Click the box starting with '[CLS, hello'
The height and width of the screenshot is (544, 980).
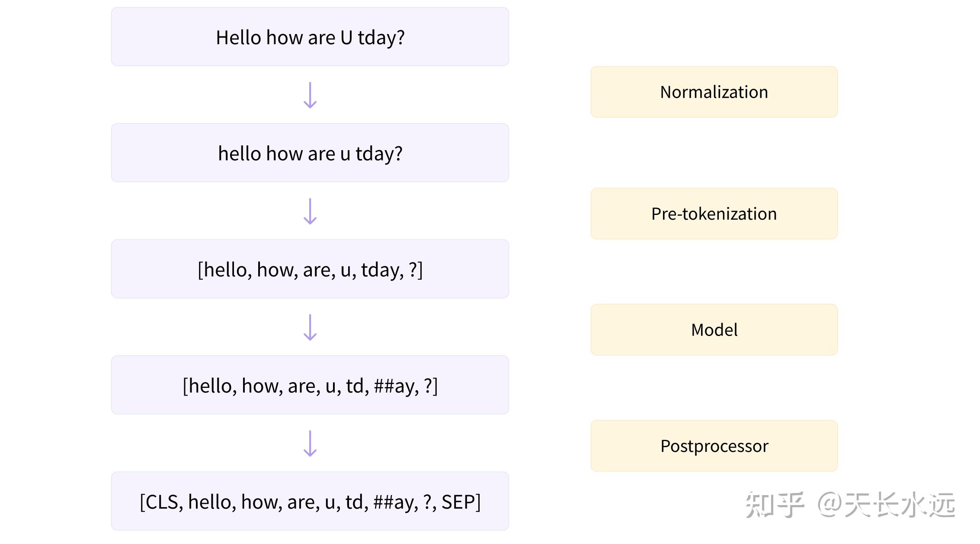point(310,501)
